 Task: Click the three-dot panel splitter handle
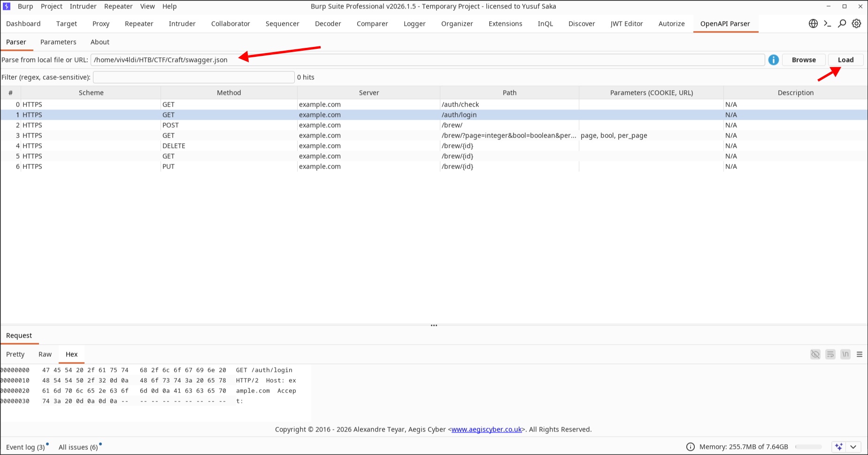(x=434, y=325)
